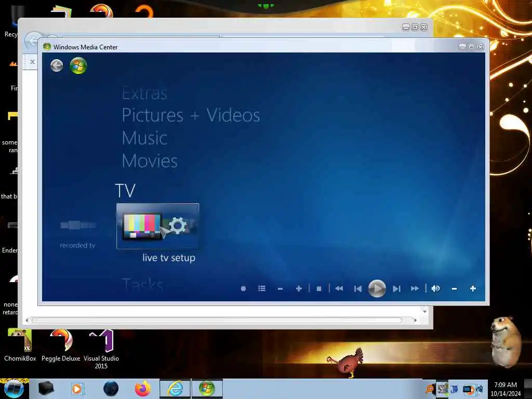Skip to next track
The width and height of the screenshot is (532, 399).
click(396, 289)
